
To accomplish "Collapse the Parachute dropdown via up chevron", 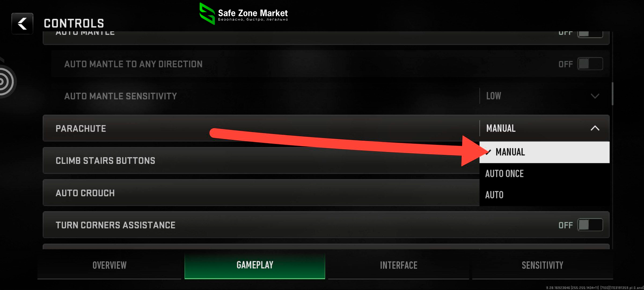I will 595,128.
